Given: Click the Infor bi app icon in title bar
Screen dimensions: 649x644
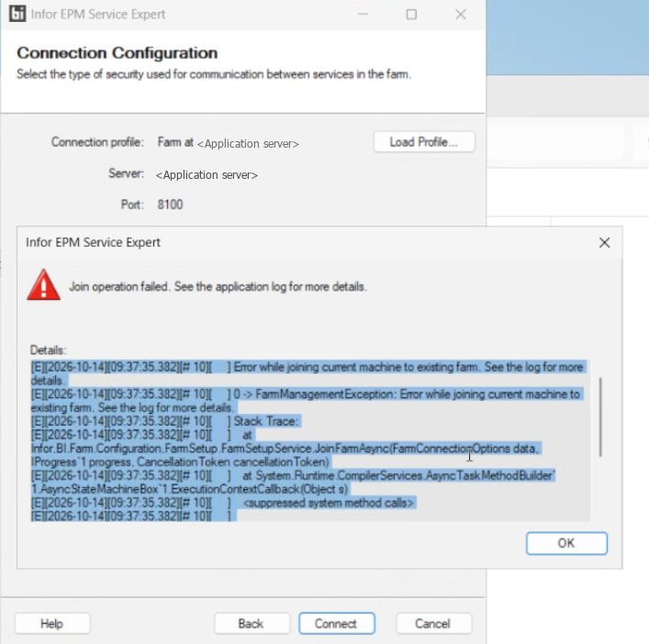Looking at the screenshot, I should click(17, 14).
